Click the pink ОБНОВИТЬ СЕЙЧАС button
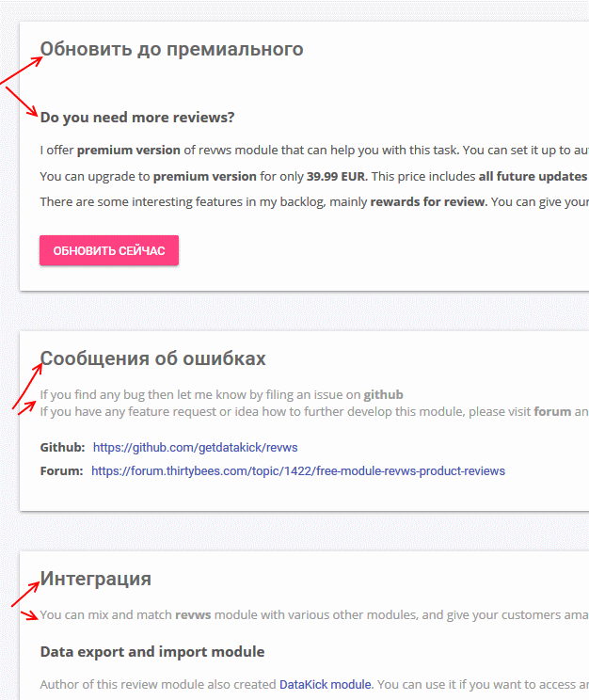This screenshot has width=589, height=700. [x=109, y=251]
